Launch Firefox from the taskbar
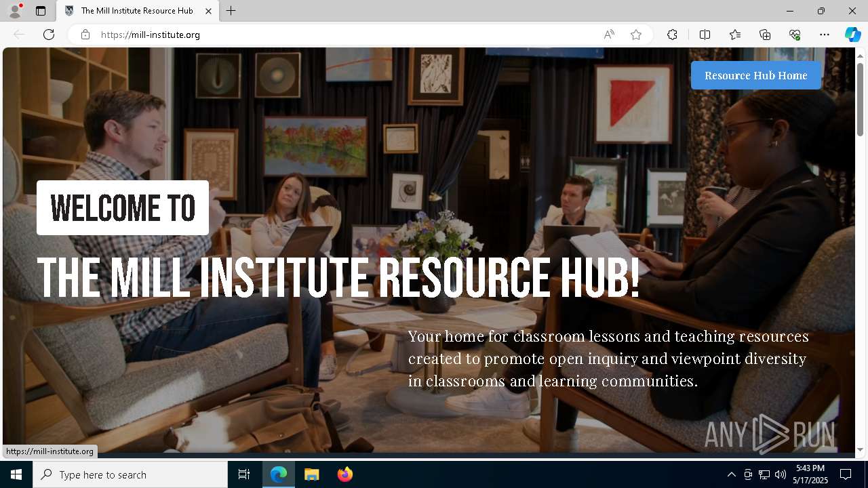Screen dimensions: 868x488 pyautogui.click(x=344, y=474)
